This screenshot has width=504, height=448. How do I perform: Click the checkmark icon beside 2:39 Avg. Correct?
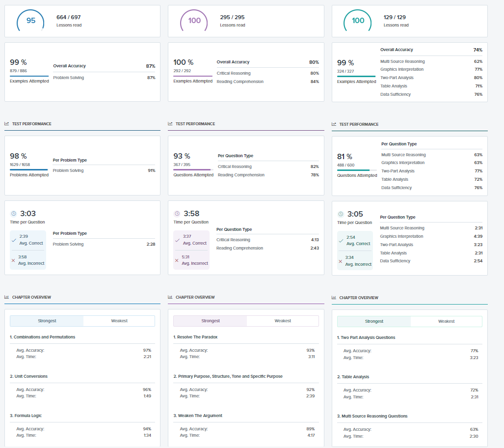[x=13, y=240]
